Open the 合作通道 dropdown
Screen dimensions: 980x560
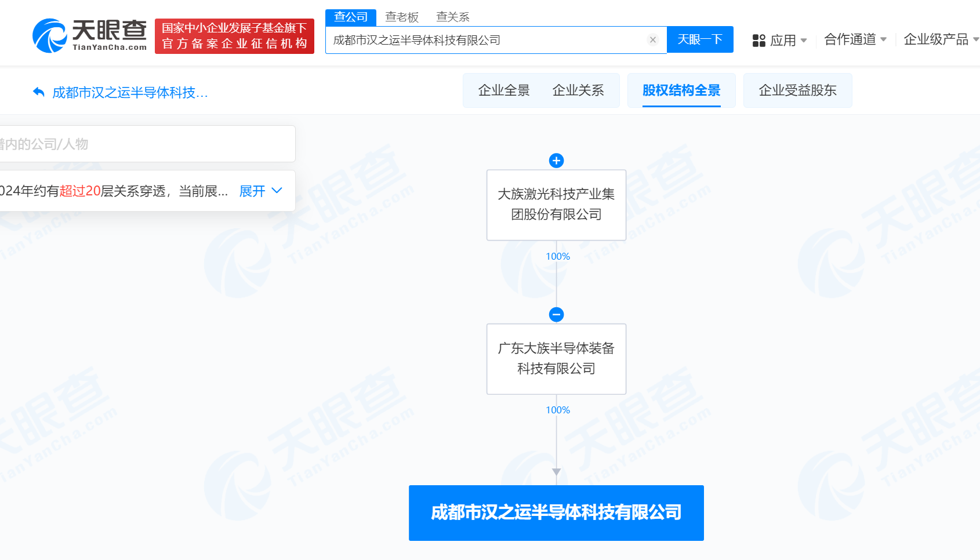point(855,39)
